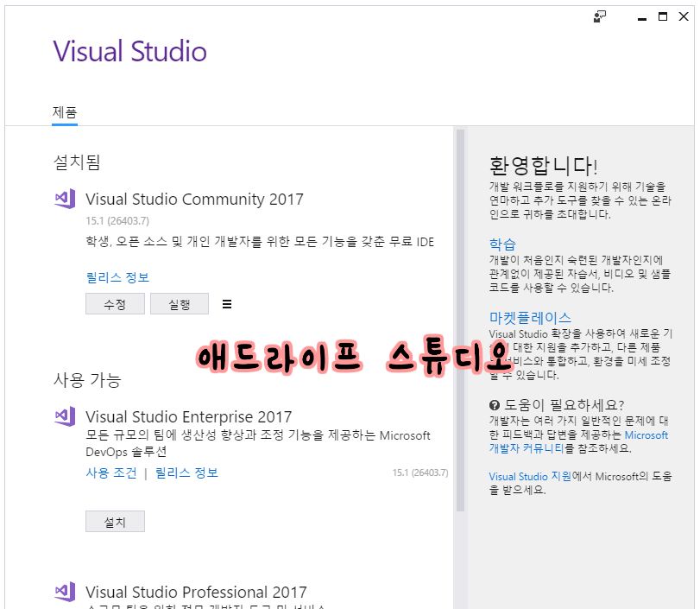Click Visual Studio Enterprise 2017 product icon
The height and width of the screenshot is (609, 700).
tap(65, 416)
